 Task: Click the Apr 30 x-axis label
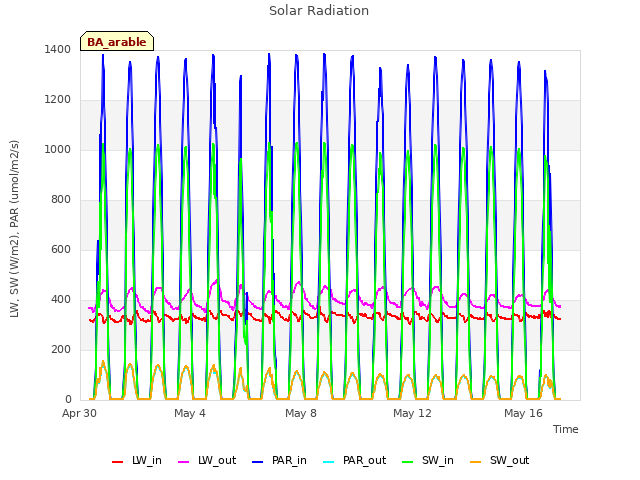pyautogui.click(x=79, y=413)
